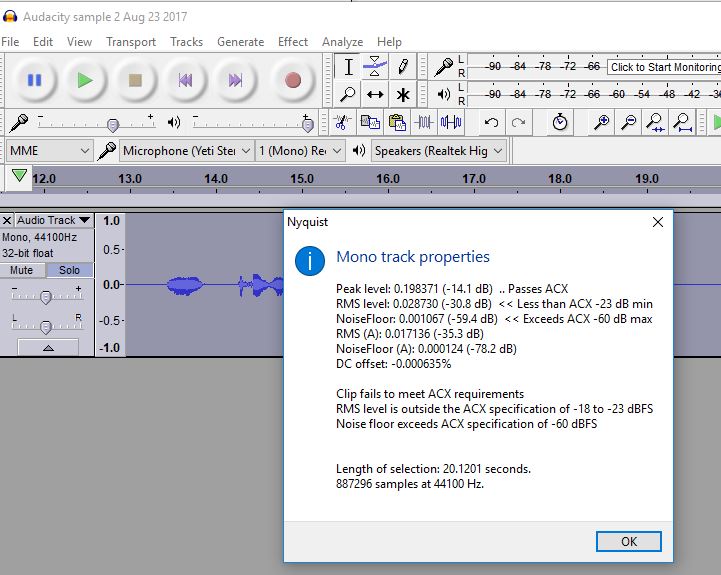Click the 15.0 mark on the timeline ruler

tap(302, 178)
